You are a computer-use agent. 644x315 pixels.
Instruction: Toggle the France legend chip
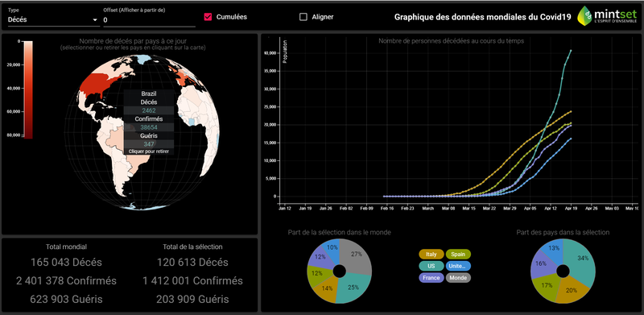click(431, 278)
